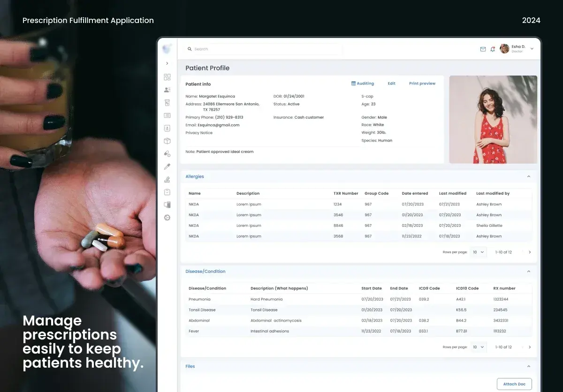Click the Edit button on Patient info
563x392 pixels.
pos(391,83)
